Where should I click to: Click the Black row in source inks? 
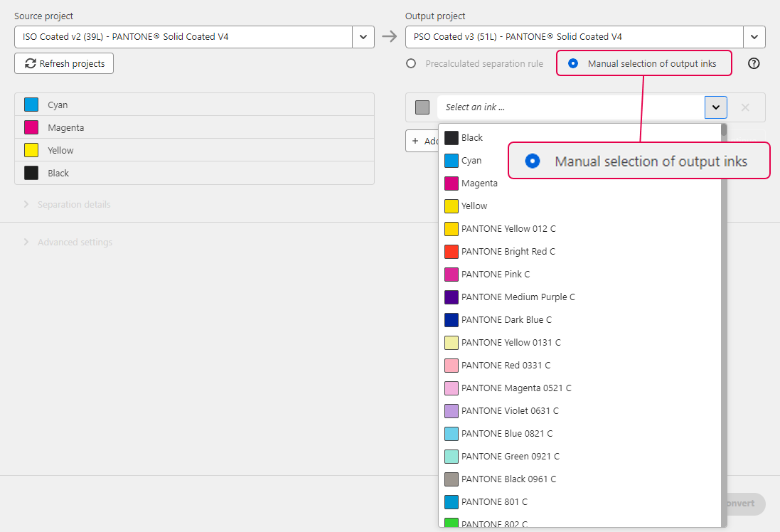195,174
